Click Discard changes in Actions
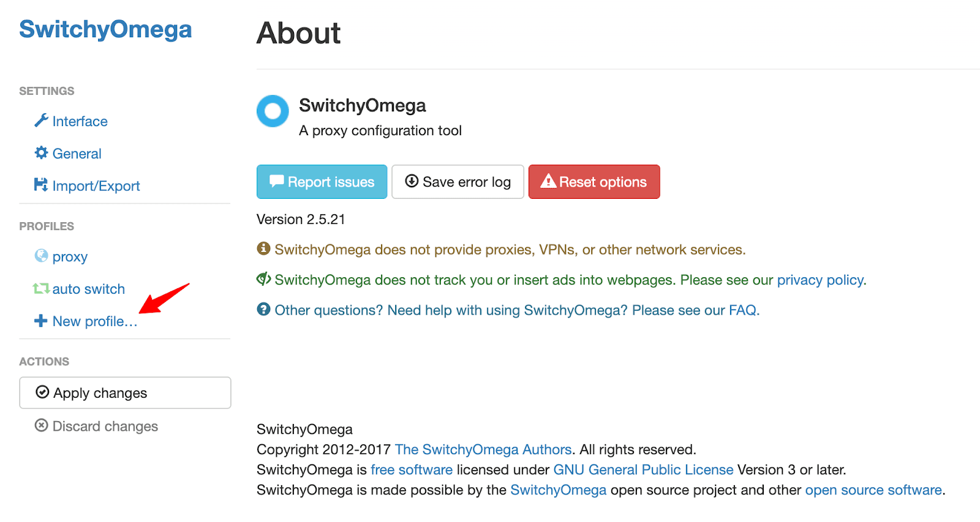Viewport: 980px width, 522px height. tap(105, 426)
